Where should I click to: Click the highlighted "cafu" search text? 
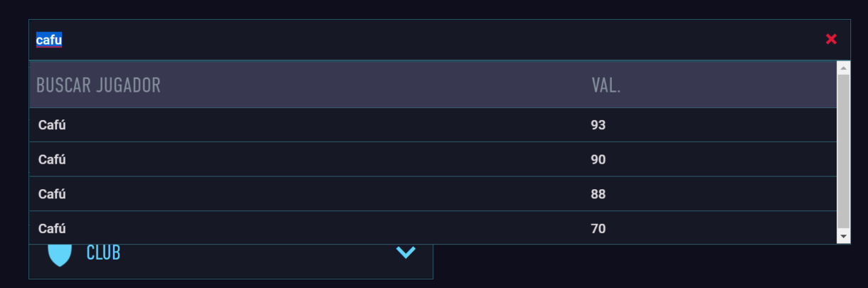(49, 40)
